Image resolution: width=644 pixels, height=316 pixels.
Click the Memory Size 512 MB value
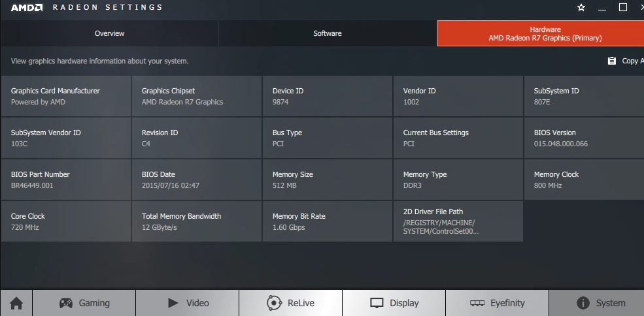click(x=284, y=185)
